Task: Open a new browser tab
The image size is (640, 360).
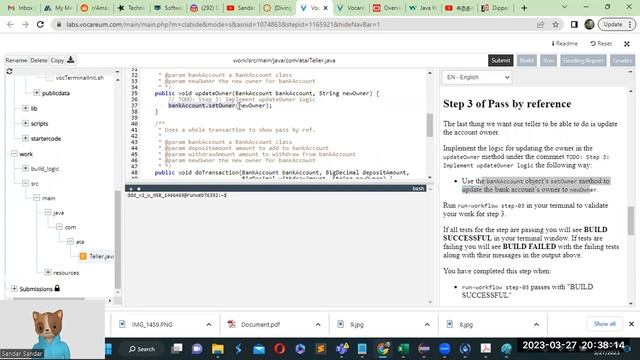Action: pos(524,8)
